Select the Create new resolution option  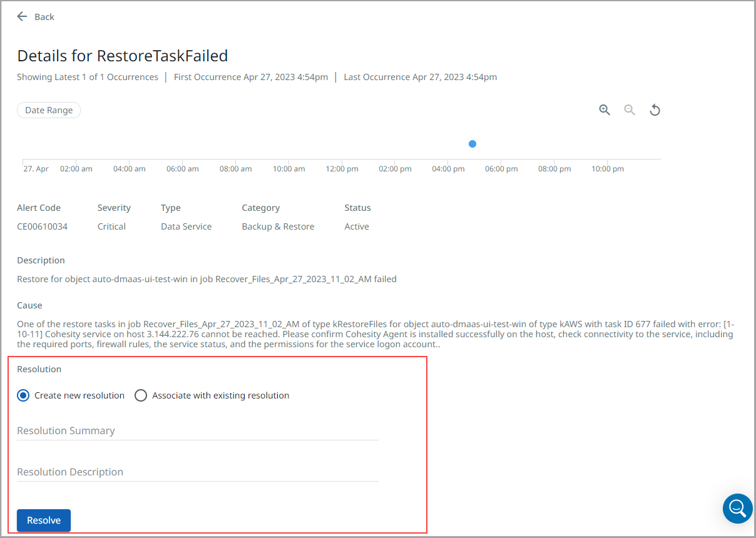23,395
